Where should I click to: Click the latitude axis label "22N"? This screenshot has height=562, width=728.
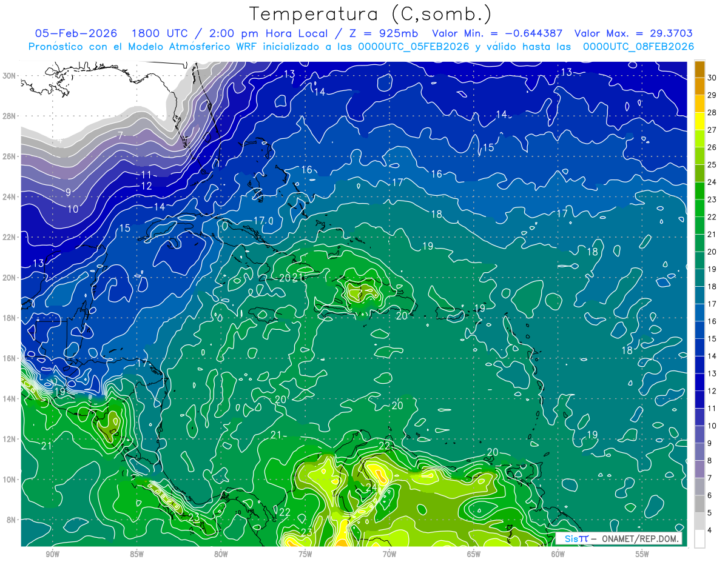pos(10,237)
